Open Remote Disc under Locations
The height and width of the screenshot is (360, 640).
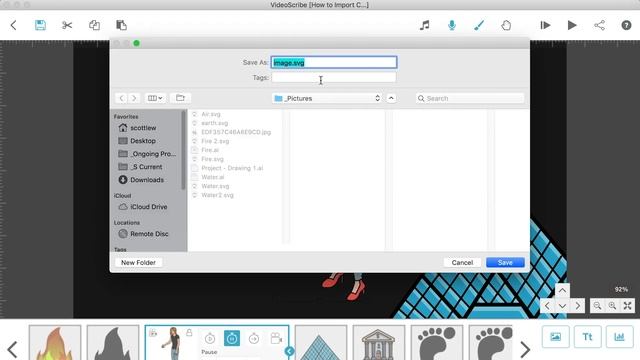pos(143,234)
